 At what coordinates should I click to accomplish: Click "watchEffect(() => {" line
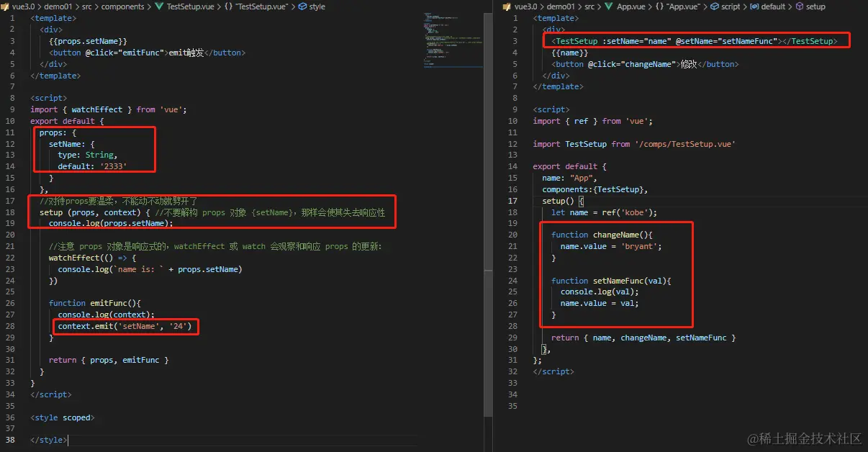92,258
